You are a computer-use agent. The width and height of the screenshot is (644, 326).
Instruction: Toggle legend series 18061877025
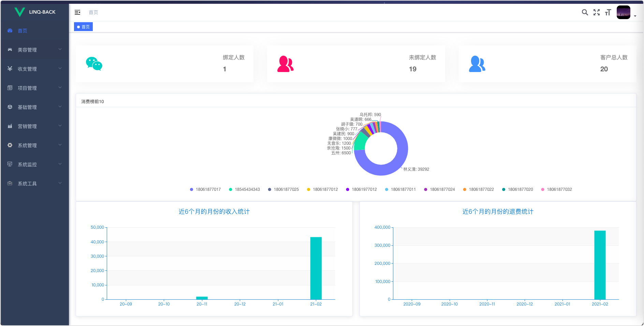tap(283, 189)
